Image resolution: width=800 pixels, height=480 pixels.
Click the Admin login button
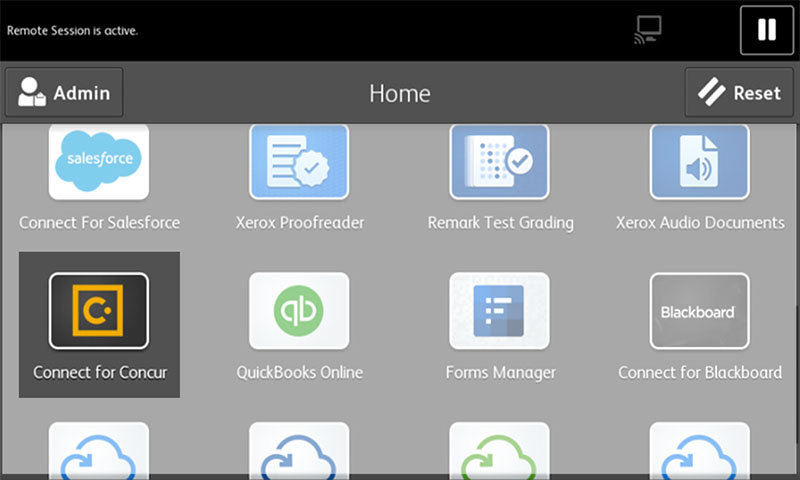pyautogui.click(x=64, y=92)
